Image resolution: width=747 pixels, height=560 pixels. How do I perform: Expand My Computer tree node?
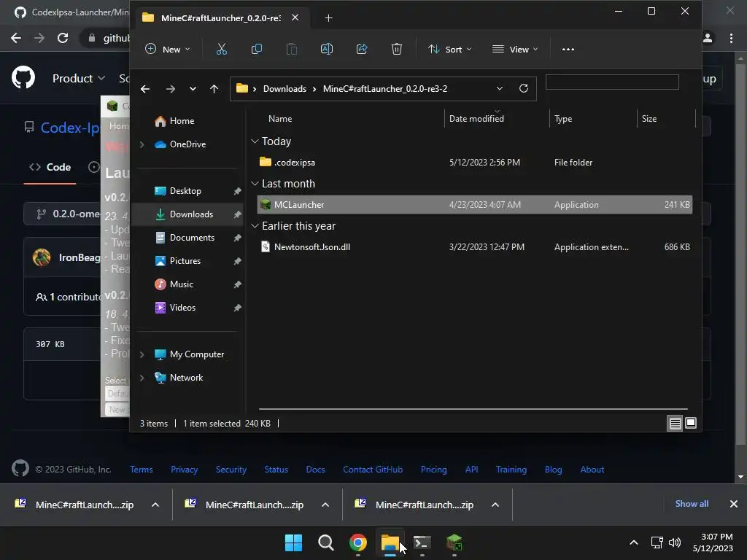click(142, 354)
